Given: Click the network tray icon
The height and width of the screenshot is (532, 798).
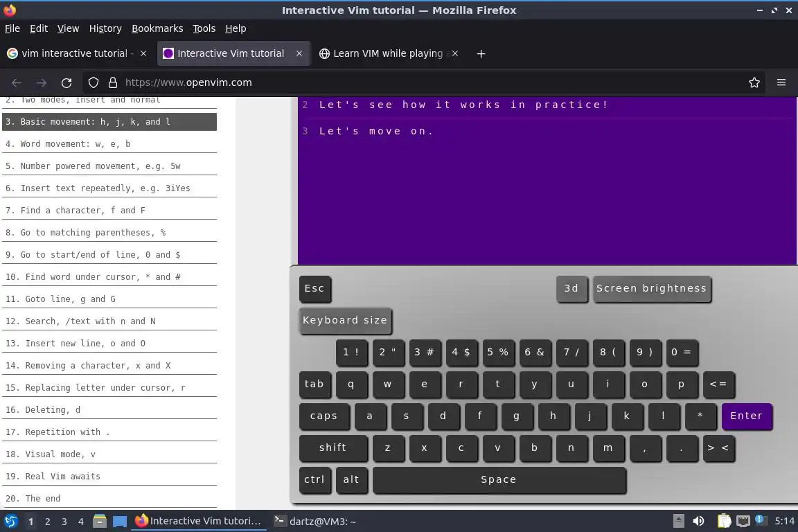Looking at the screenshot, I should point(743,521).
